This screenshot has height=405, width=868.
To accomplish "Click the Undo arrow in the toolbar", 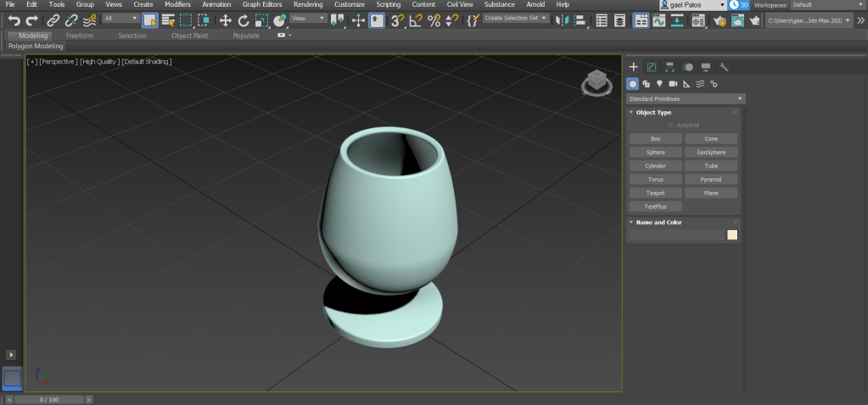I will 14,20.
